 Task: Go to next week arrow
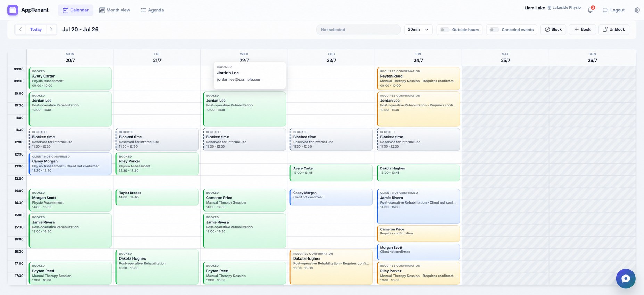[51, 30]
